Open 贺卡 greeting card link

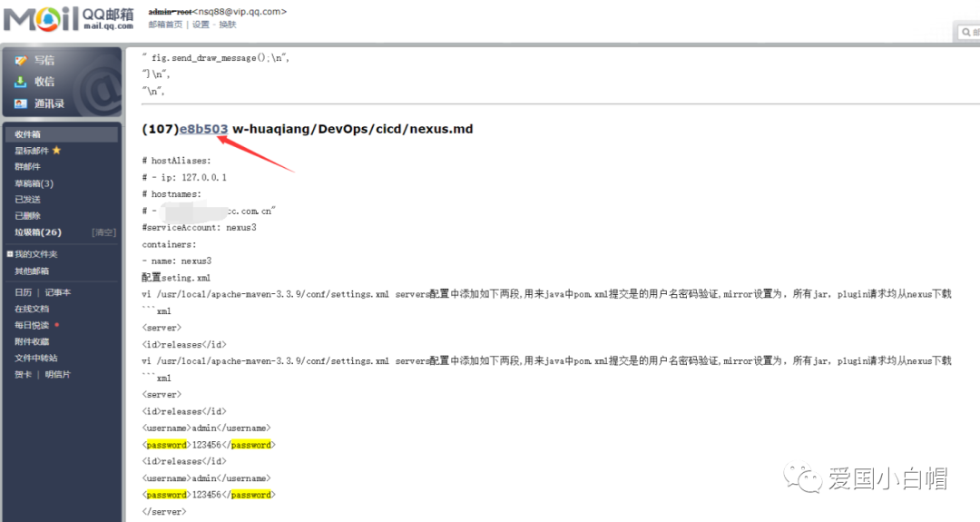(x=23, y=374)
